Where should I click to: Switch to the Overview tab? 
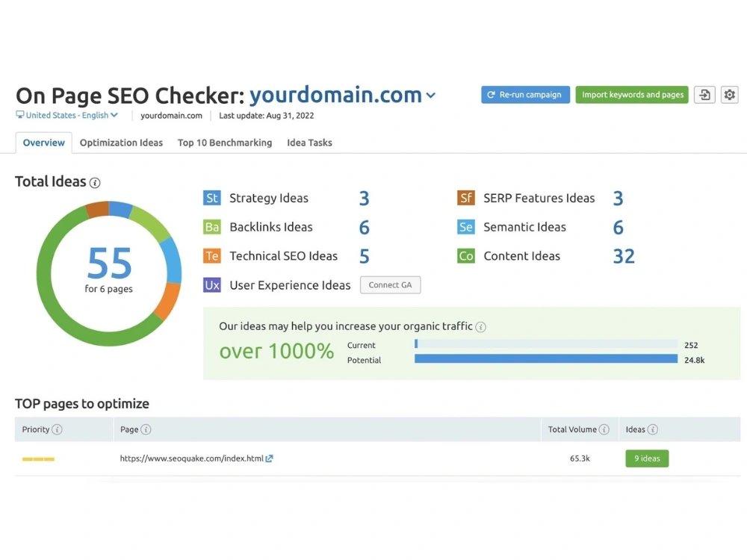pos(44,143)
